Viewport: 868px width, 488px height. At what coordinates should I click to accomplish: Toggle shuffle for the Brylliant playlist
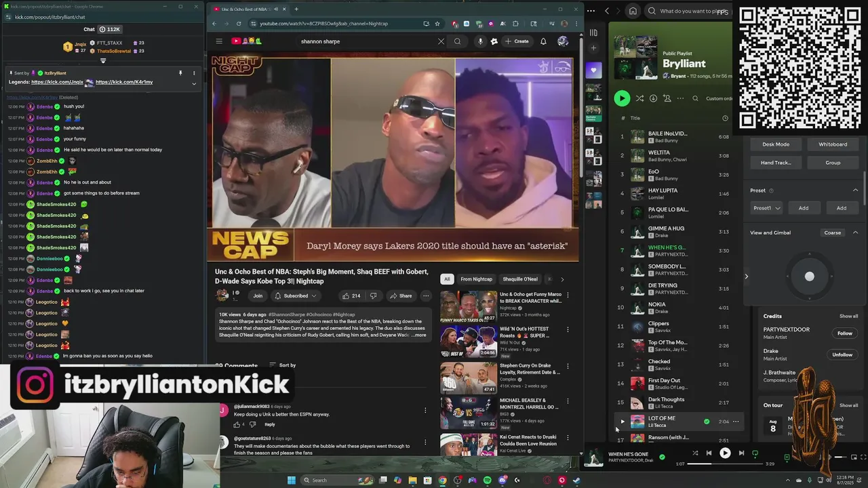pyautogui.click(x=639, y=98)
